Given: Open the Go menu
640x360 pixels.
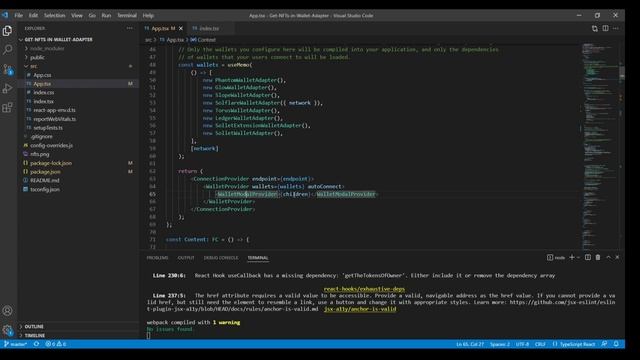Looking at the screenshot, I should [92, 16].
